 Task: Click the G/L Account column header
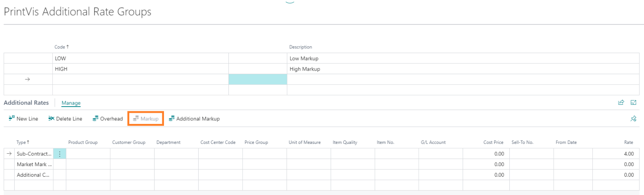point(433,143)
